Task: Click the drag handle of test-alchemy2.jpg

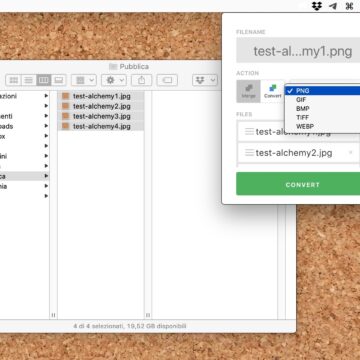Action: [x=249, y=153]
